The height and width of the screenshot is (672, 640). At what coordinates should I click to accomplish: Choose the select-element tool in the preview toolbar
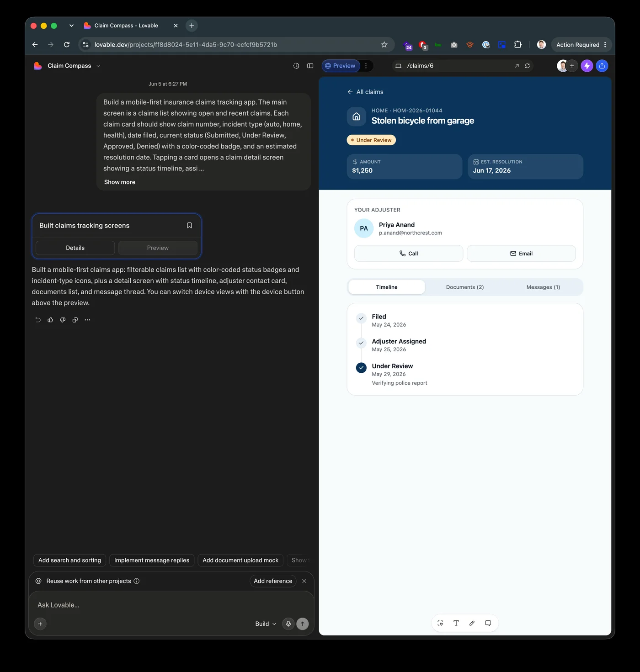(440, 623)
